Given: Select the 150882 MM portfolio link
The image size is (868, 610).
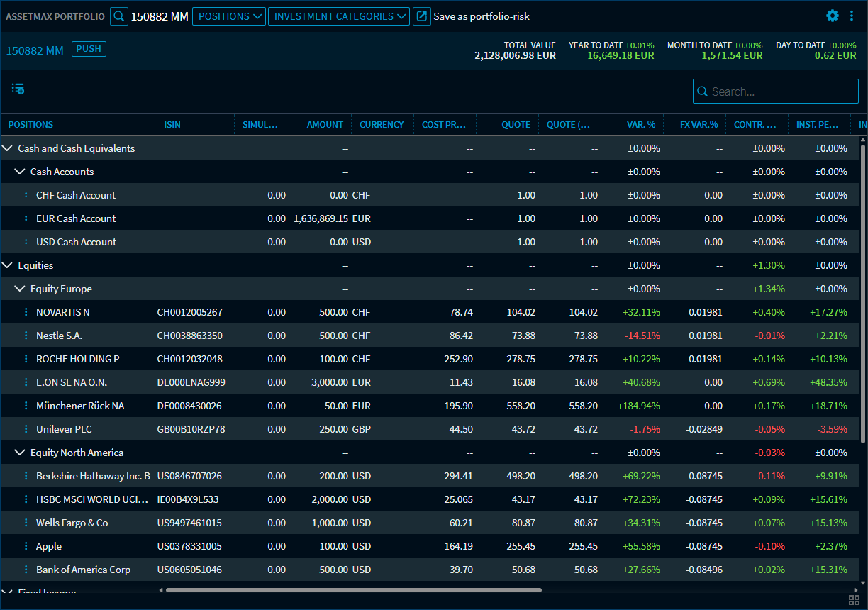Looking at the screenshot, I should 35,50.
